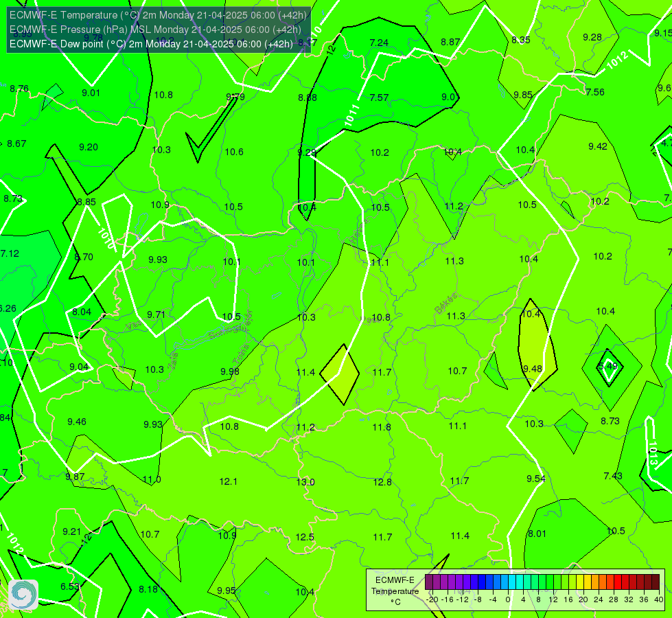672x618 pixels.
Task: Click the 11.8 temperature value
Action: click(382, 427)
